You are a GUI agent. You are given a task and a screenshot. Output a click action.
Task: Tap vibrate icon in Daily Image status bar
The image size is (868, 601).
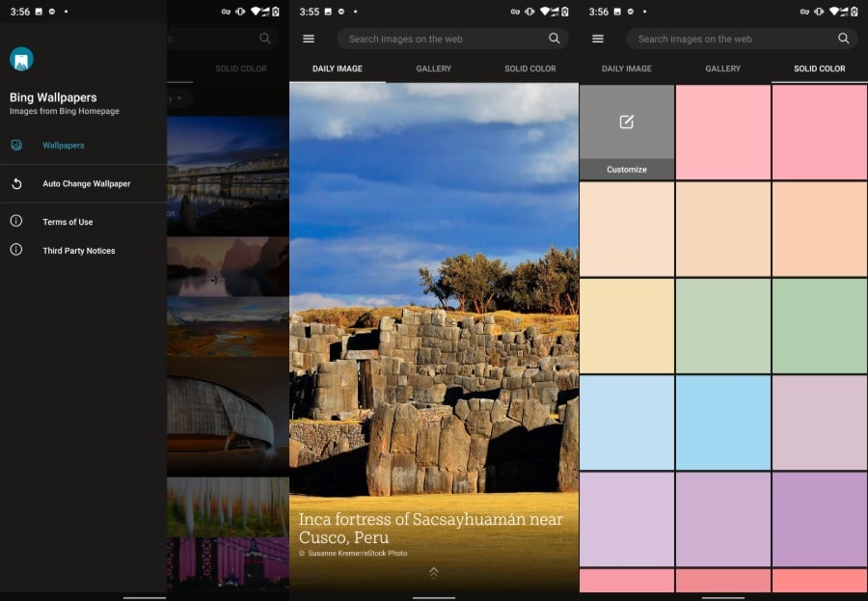[529, 12]
